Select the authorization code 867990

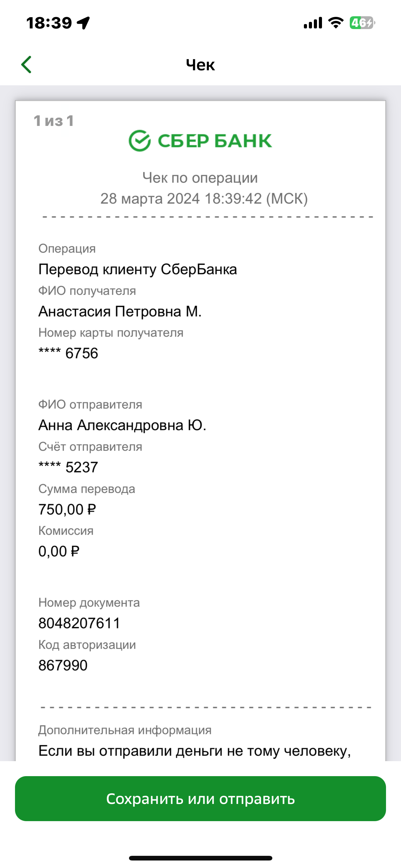(x=63, y=665)
